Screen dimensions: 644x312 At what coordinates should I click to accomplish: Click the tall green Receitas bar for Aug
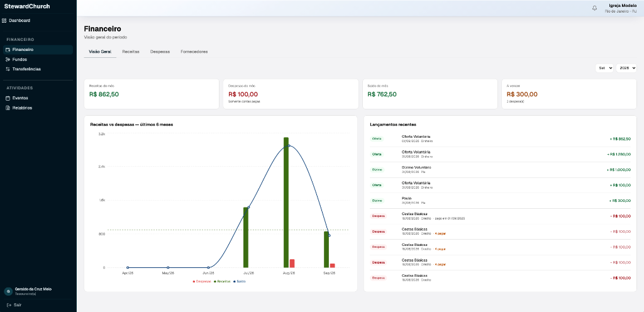(286, 203)
